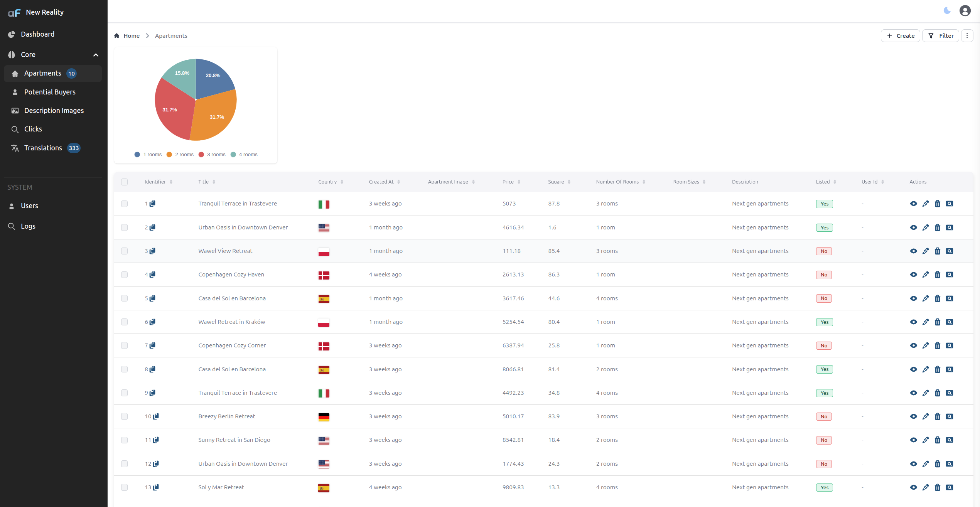Open quick view magnifier for row 8
Screen dimensions: 980x507
949,369
